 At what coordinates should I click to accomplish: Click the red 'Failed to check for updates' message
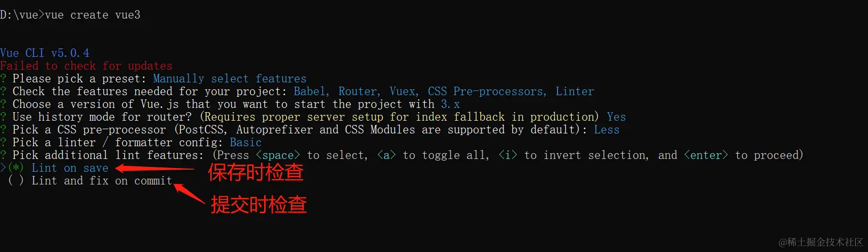coord(86,66)
